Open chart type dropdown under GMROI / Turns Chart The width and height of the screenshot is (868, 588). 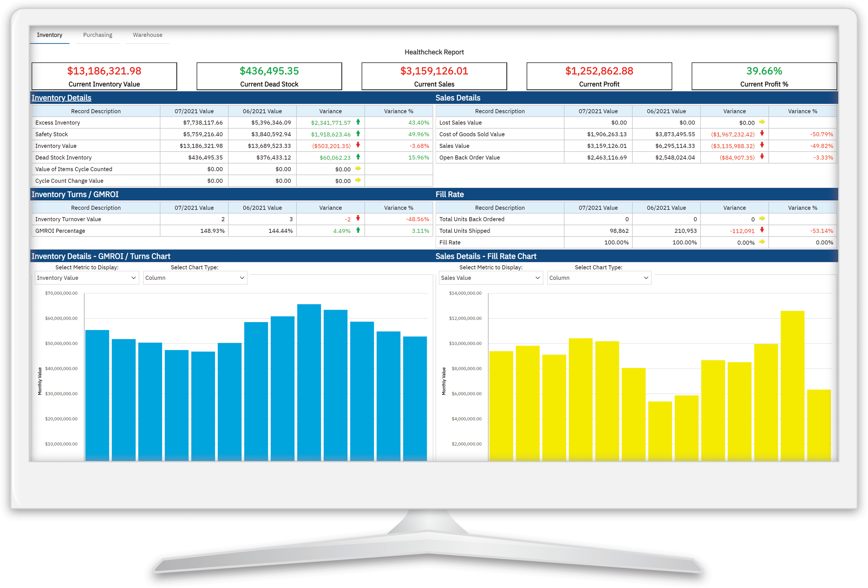tap(195, 278)
